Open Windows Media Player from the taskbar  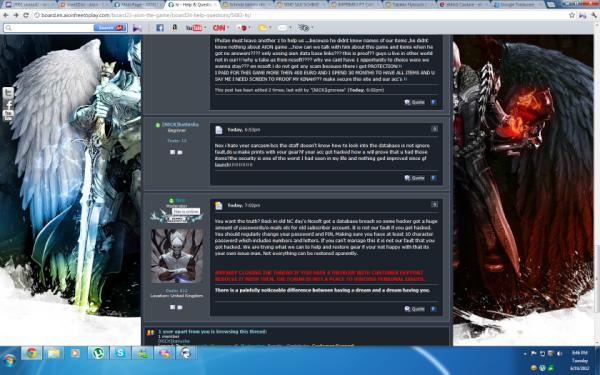76,353
